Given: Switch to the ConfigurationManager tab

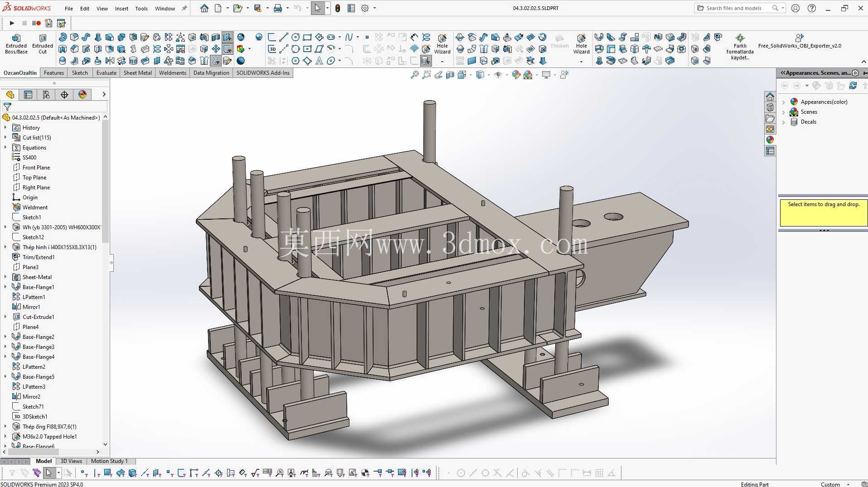Looking at the screenshot, I should coord(46,94).
